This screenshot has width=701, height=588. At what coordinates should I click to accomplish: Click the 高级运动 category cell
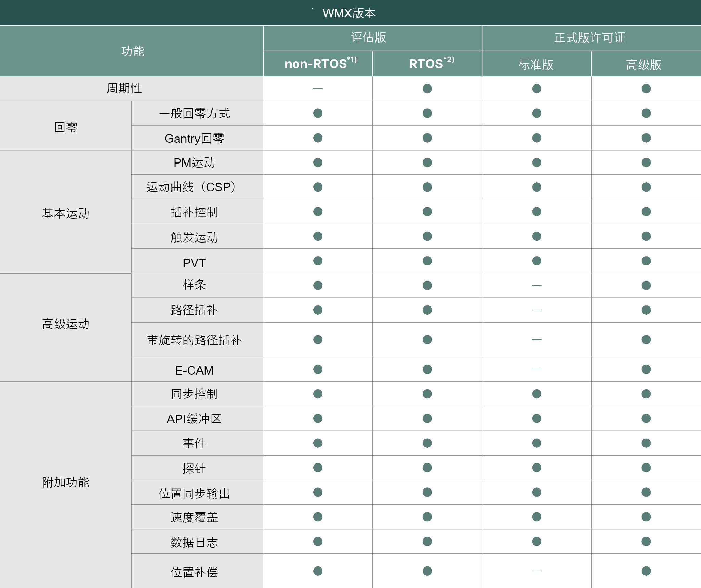(66, 327)
